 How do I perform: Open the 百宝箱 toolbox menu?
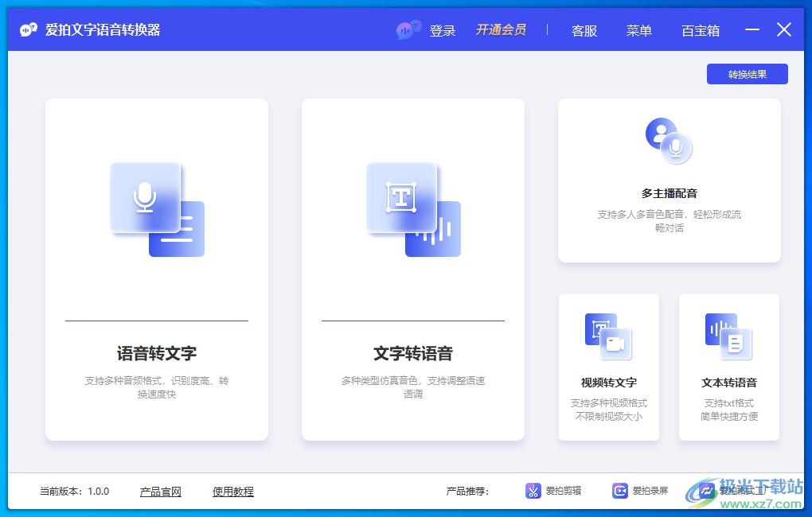701,30
